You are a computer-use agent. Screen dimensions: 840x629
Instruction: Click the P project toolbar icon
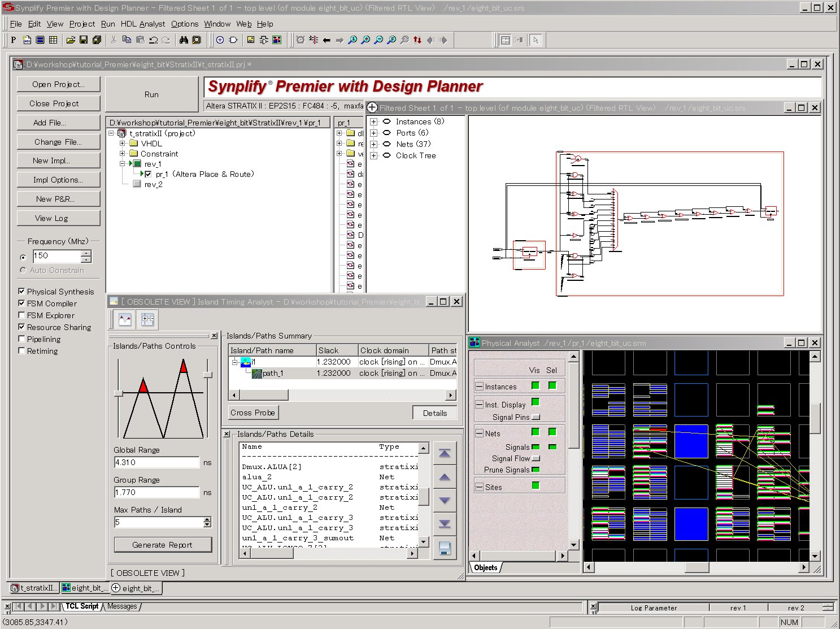point(14,40)
